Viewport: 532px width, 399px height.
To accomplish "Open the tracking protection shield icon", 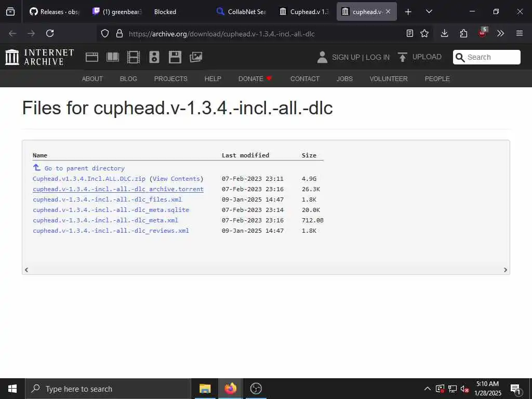I will (105, 33).
